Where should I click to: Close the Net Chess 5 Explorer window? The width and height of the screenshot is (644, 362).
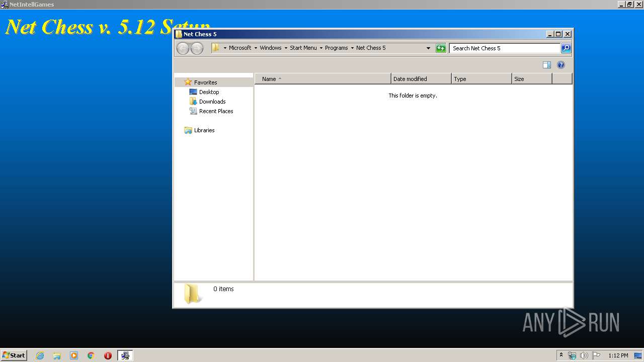coord(568,34)
